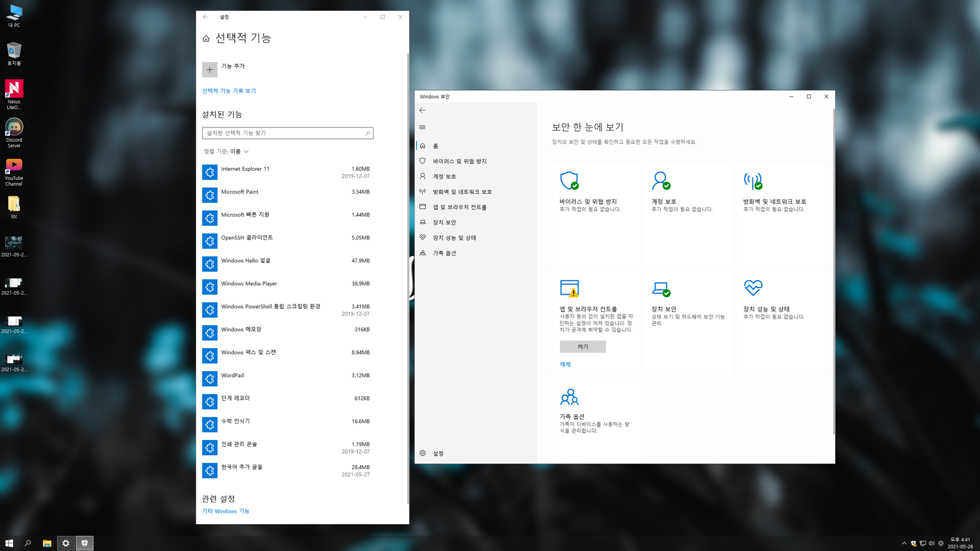Click the 설정 window vertical scrollbar
Viewport: 980px width, 551px height.
pos(407,279)
